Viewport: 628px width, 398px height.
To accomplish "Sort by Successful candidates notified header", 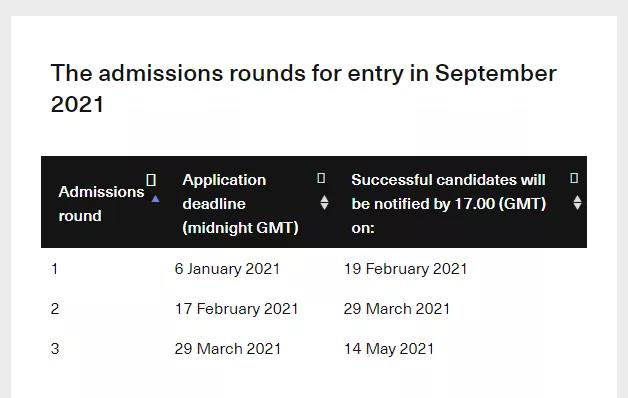I will click(x=449, y=204).
